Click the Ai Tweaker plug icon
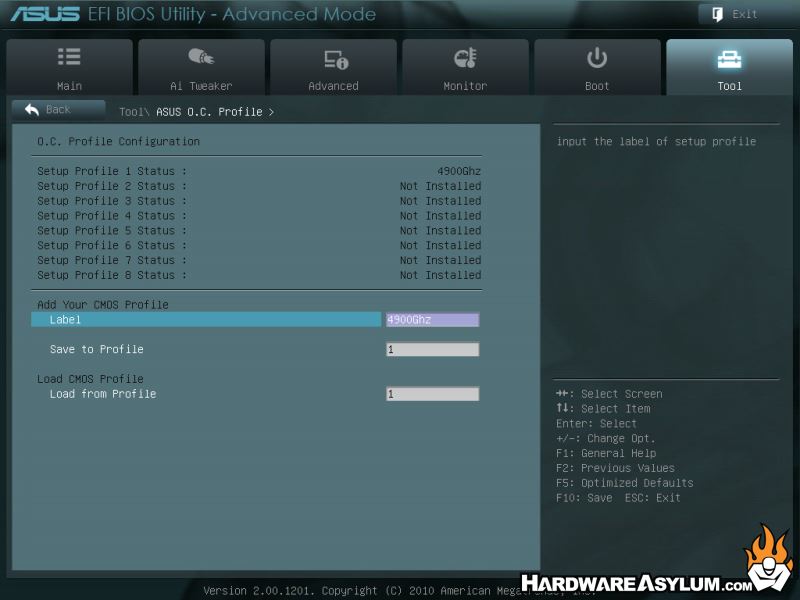Viewport: 800px width, 600px height. tap(201, 56)
